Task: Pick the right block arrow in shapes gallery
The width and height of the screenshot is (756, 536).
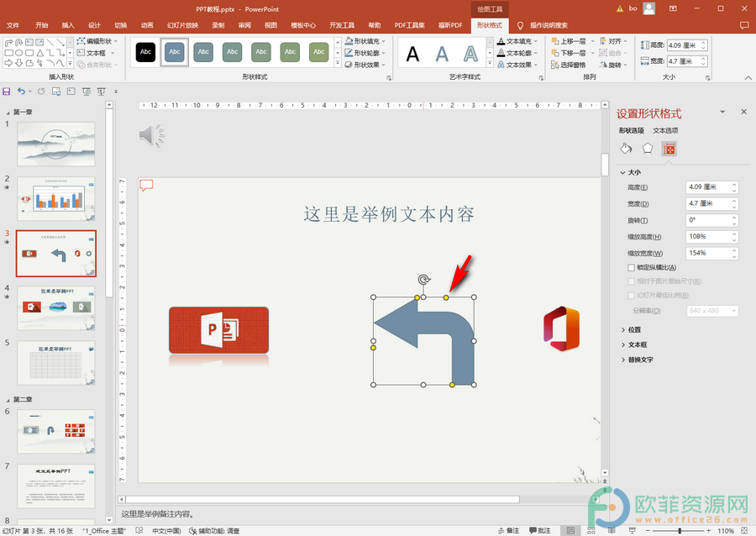Action: point(8,63)
